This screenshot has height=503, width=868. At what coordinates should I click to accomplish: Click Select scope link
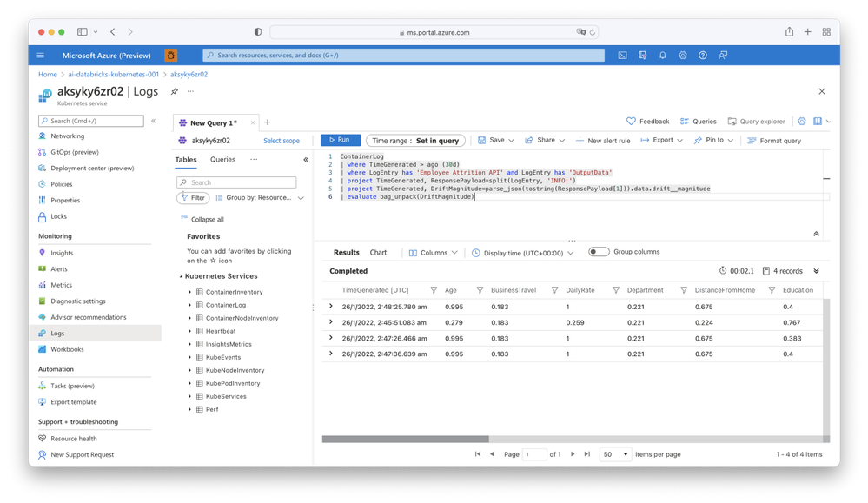click(x=282, y=141)
